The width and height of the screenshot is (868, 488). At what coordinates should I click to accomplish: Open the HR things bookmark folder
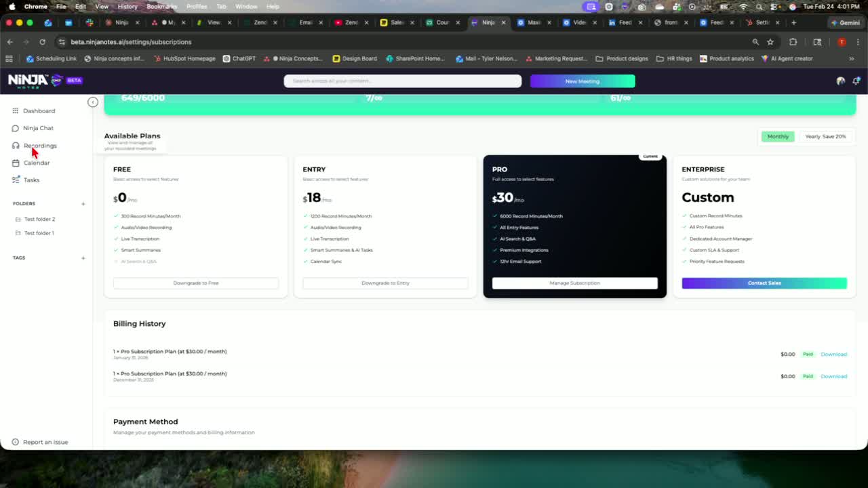(674, 58)
